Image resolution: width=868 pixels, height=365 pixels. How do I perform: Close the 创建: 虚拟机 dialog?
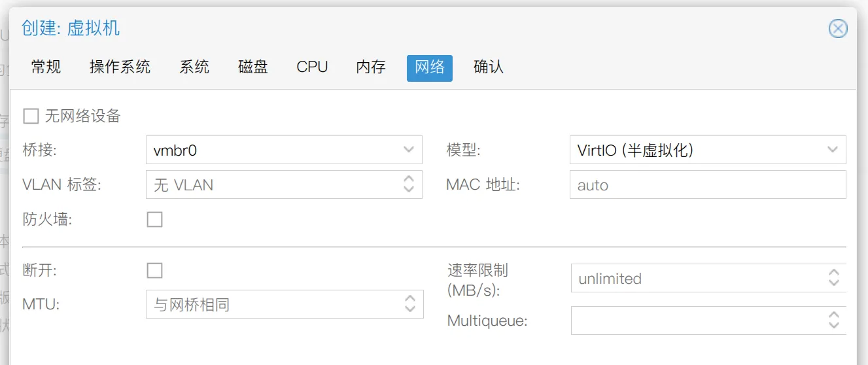(x=838, y=29)
